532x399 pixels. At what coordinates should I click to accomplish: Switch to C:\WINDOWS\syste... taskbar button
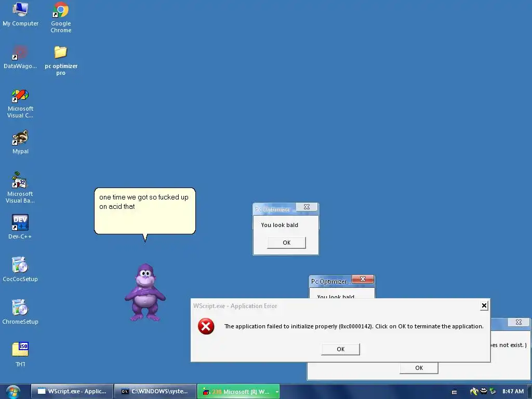(155, 391)
